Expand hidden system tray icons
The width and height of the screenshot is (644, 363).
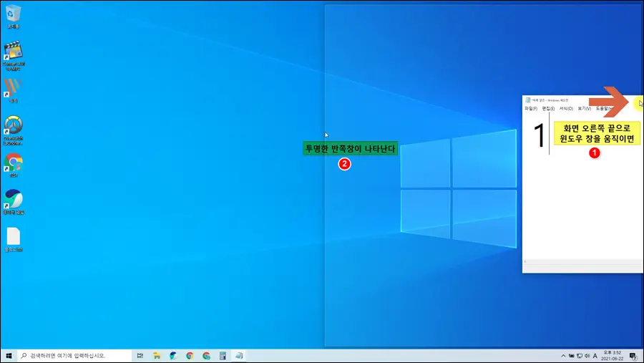coord(563,356)
